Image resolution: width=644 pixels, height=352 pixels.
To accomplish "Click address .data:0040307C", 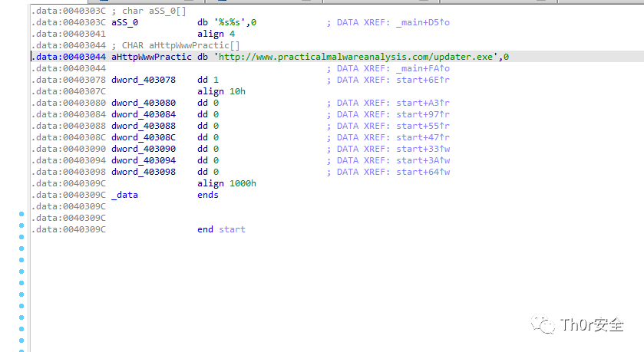I will click(68, 91).
